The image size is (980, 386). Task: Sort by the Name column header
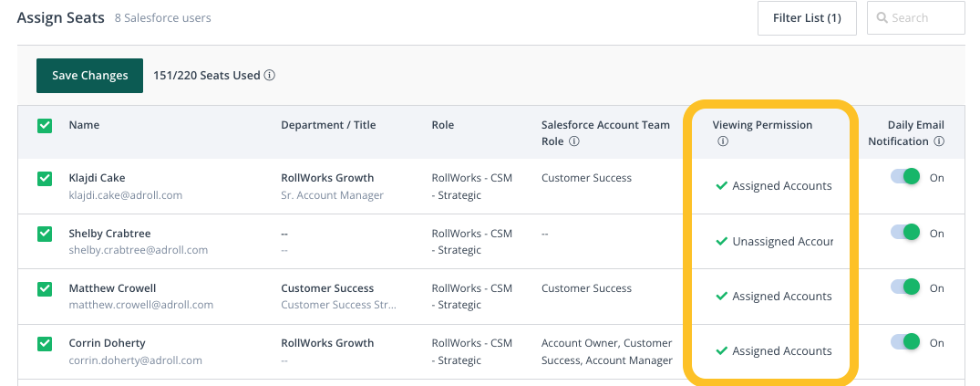coord(84,124)
